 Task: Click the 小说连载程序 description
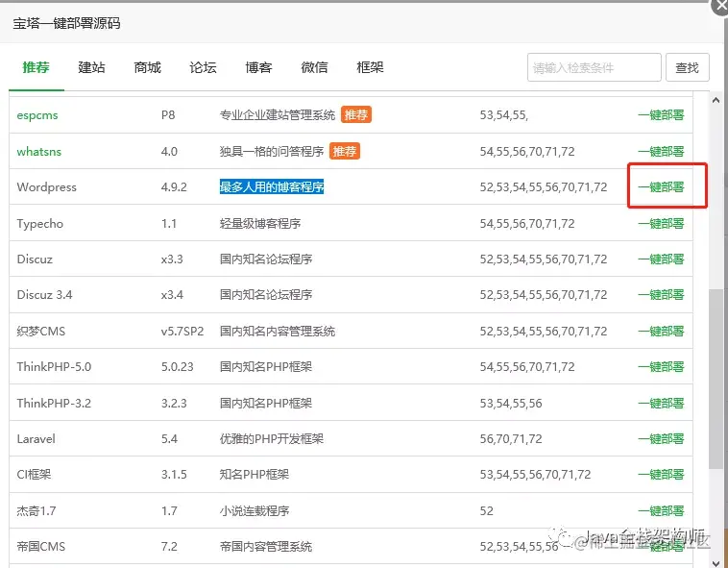point(255,511)
